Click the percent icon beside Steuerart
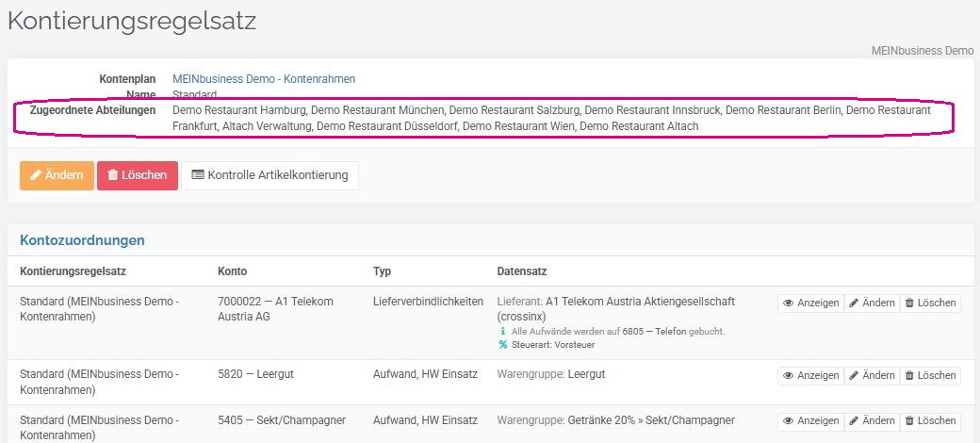Viewport: 980px width, 443px height. 503,344
